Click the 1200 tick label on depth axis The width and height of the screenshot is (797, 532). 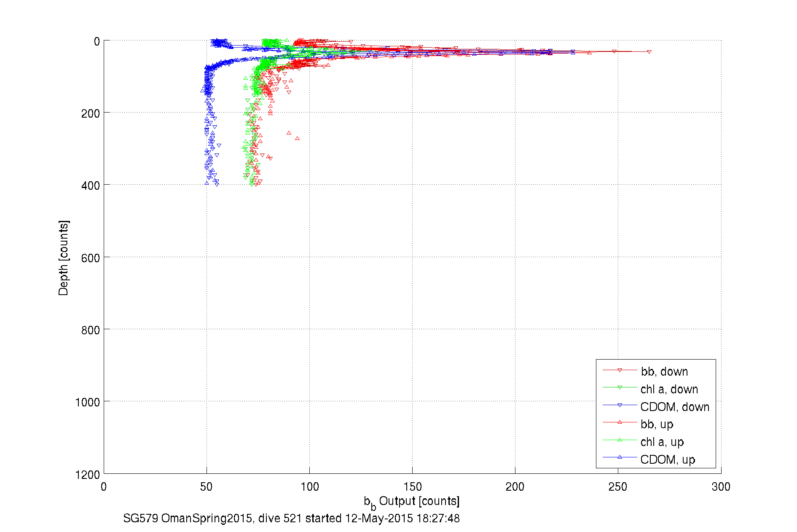click(x=87, y=475)
